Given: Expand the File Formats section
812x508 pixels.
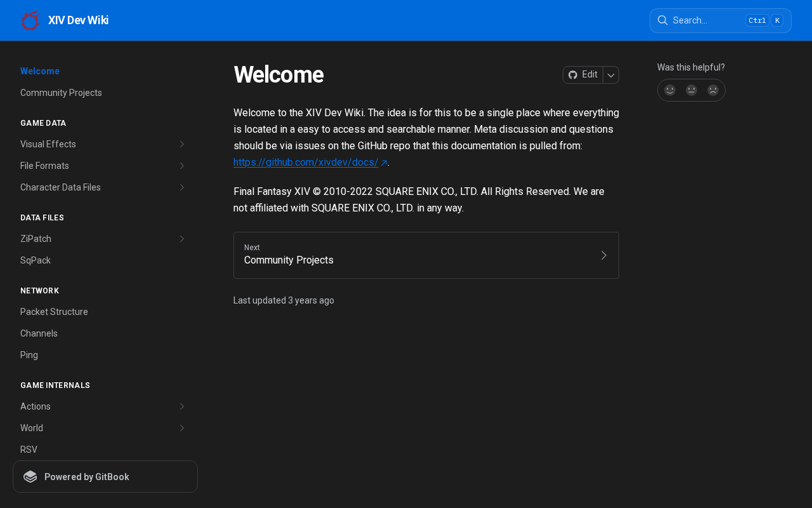Looking at the screenshot, I should point(181,166).
